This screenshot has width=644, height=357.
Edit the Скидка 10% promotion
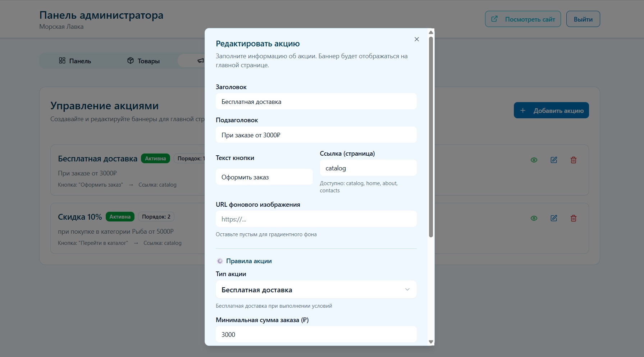tap(554, 218)
